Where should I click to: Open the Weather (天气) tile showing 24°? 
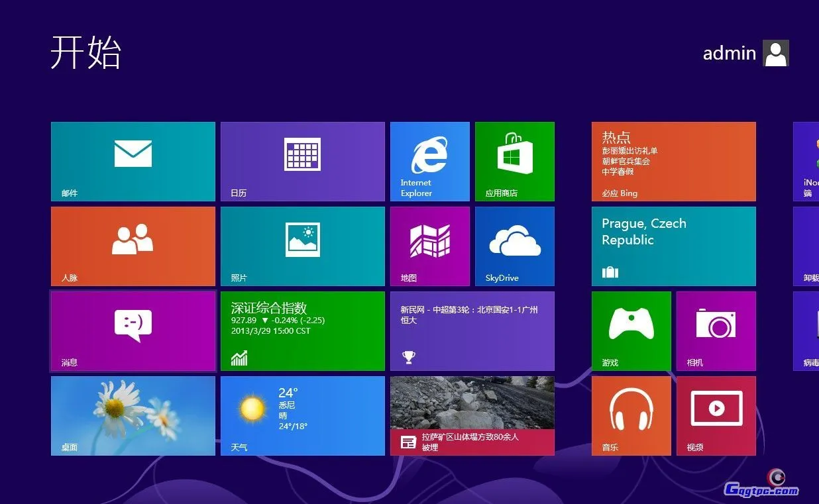coord(302,415)
